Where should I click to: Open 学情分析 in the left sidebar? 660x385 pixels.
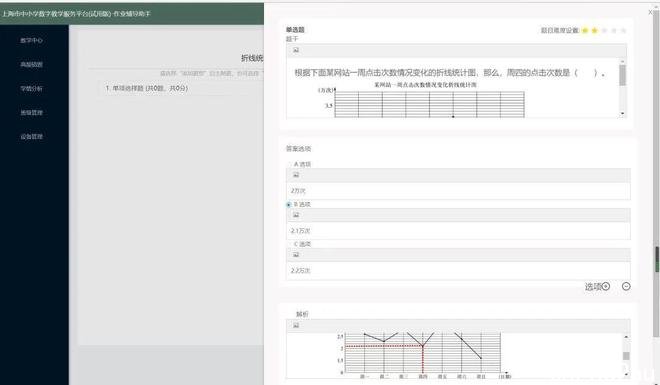[32, 88]
